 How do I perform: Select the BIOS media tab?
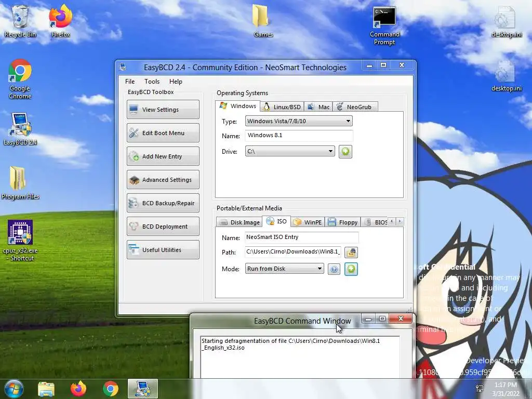point(375,222)
